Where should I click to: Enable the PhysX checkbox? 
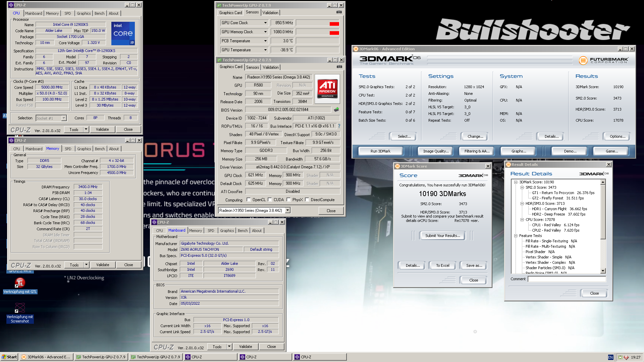click(x=288, y=200)
